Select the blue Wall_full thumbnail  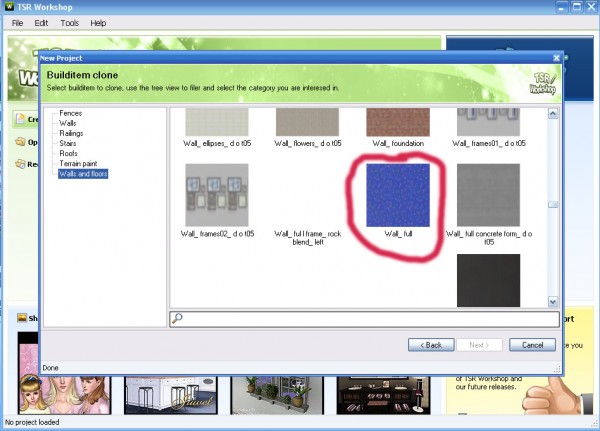(x=399, y=195)
